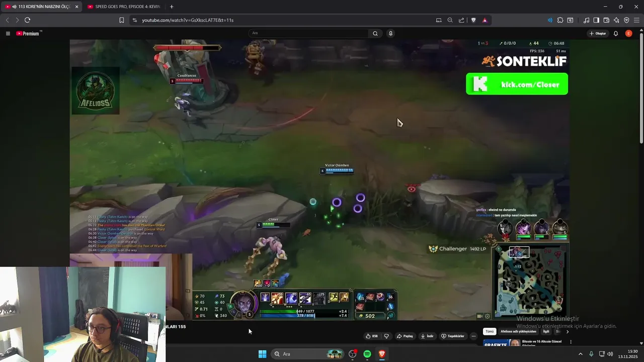Start voice search with the microphone icon

(390, 33)
